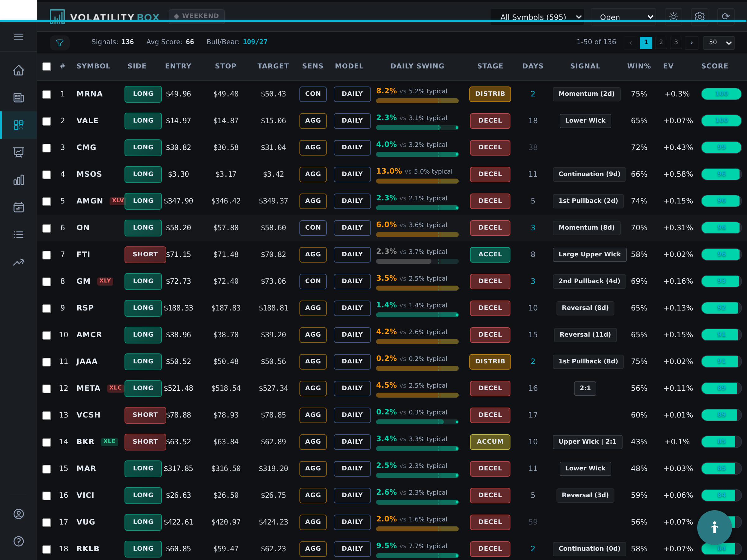The image size is (747, 560).
Task: Click the FTI daily swing bar
Action: (417, 261)
